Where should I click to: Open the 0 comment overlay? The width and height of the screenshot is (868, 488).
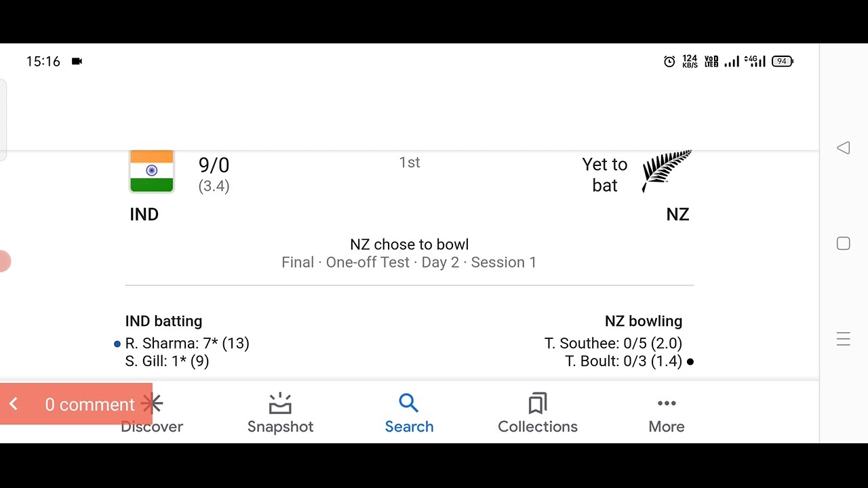pos(90,405)
